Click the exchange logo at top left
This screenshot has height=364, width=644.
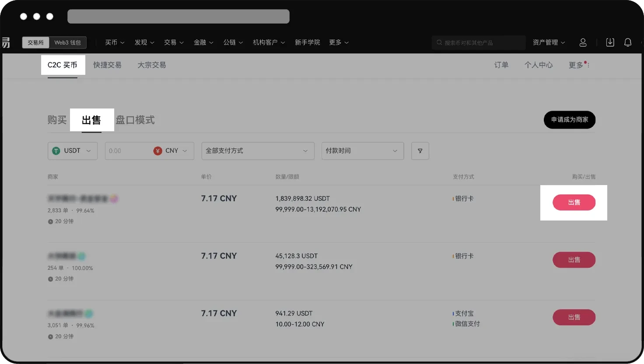coord(6,42)
